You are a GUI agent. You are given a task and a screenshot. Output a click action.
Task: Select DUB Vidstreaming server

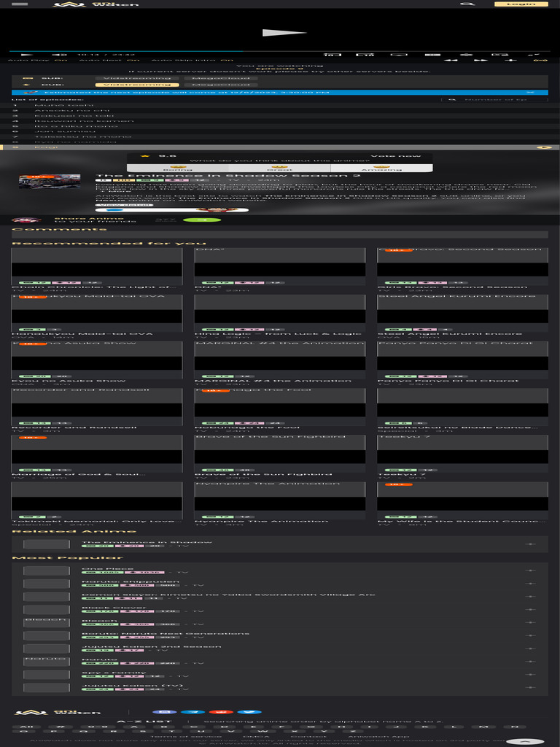138,85
